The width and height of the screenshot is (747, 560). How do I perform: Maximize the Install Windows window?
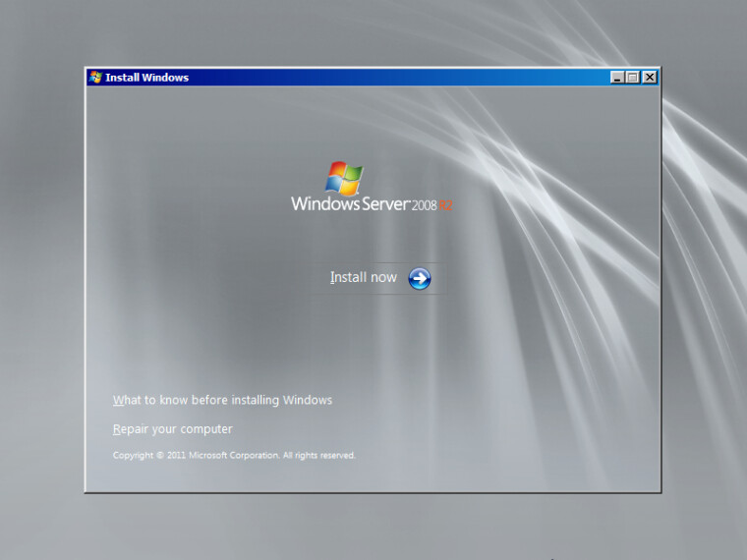point(633,78)
